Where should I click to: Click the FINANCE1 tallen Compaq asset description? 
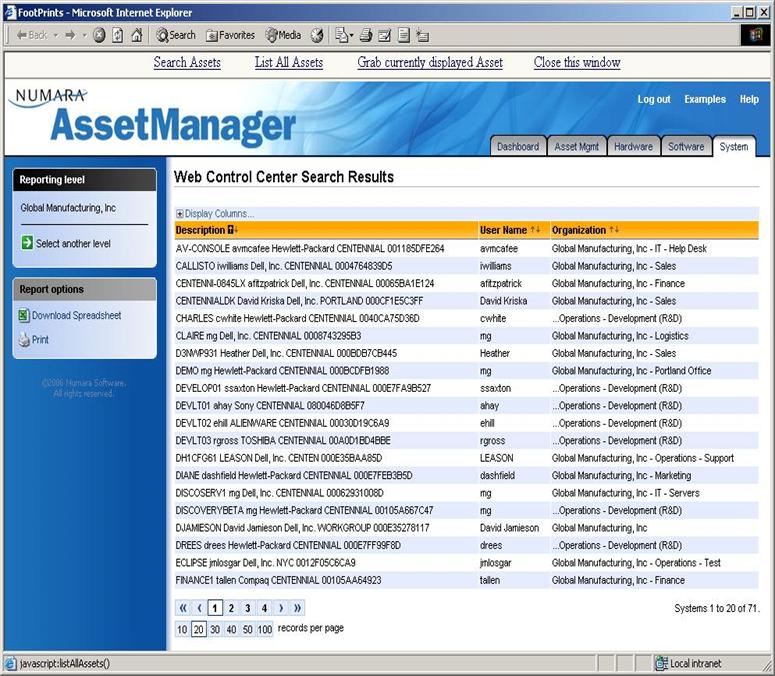278,580
